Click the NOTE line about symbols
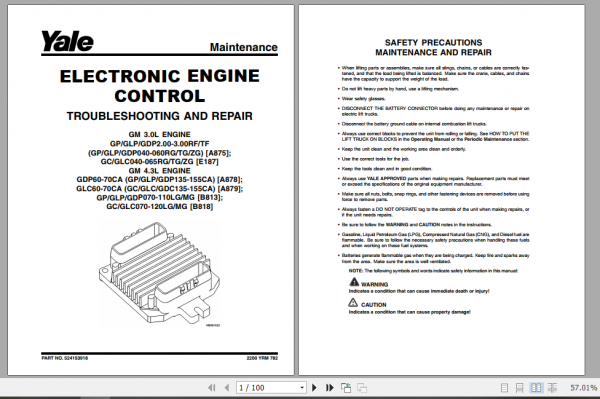The image size is (600, 399). pyautogui.click(x=433, y=271)
